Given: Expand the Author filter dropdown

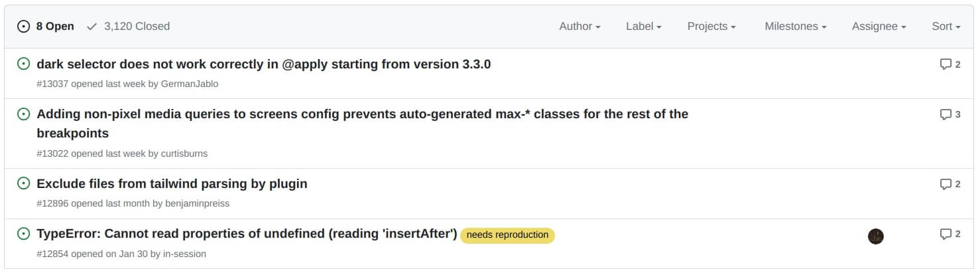Looking at the screenshot, I should 580,27.
